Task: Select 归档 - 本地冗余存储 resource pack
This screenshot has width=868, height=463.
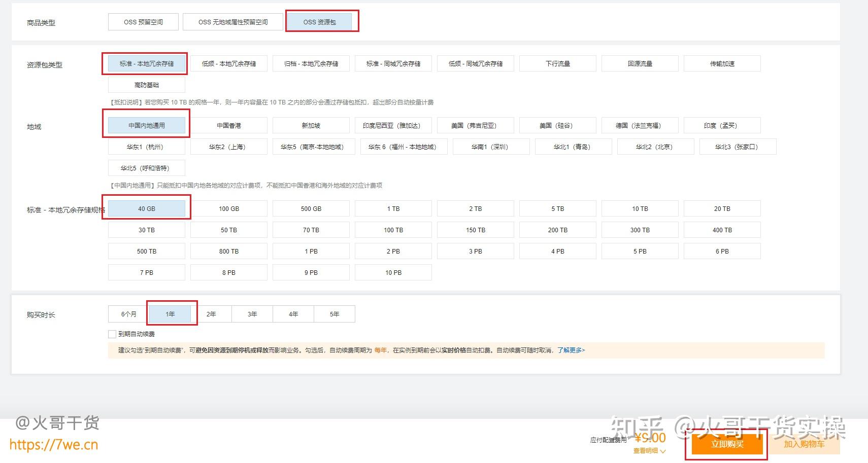Action: [311, 63]
